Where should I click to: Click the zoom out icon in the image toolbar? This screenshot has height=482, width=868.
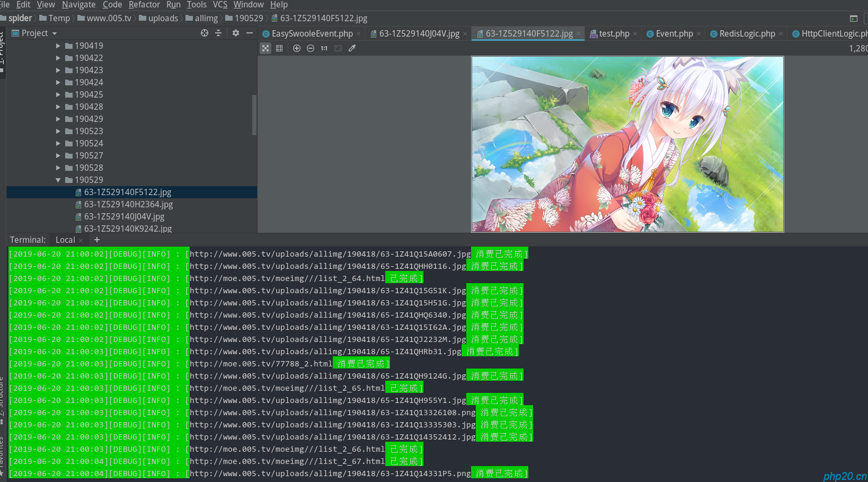(311, 48)
